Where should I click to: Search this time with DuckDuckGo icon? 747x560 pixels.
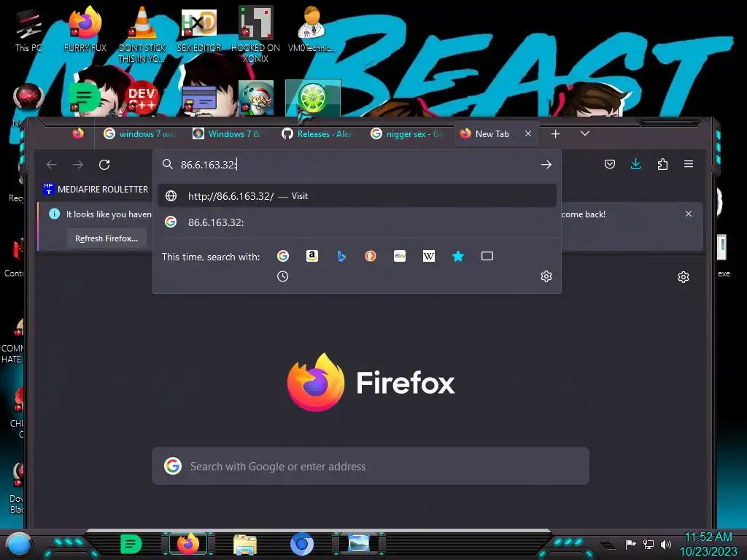[370, 256]
